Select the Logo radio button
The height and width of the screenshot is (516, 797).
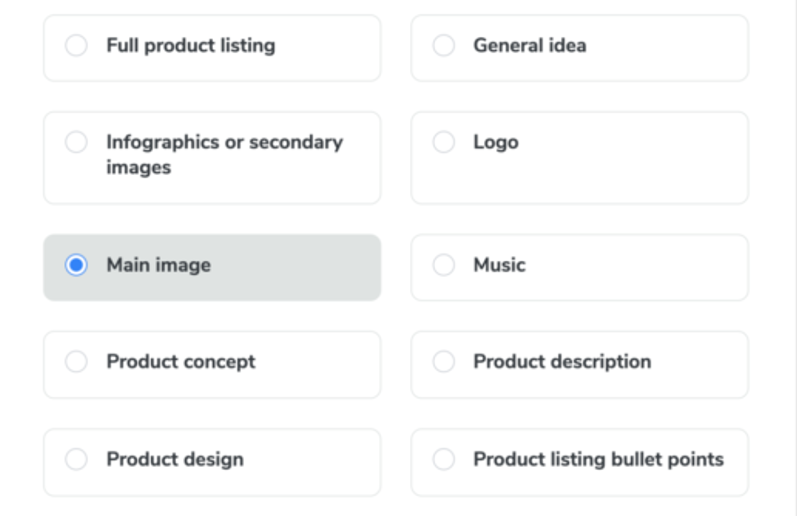pos(443,142)
